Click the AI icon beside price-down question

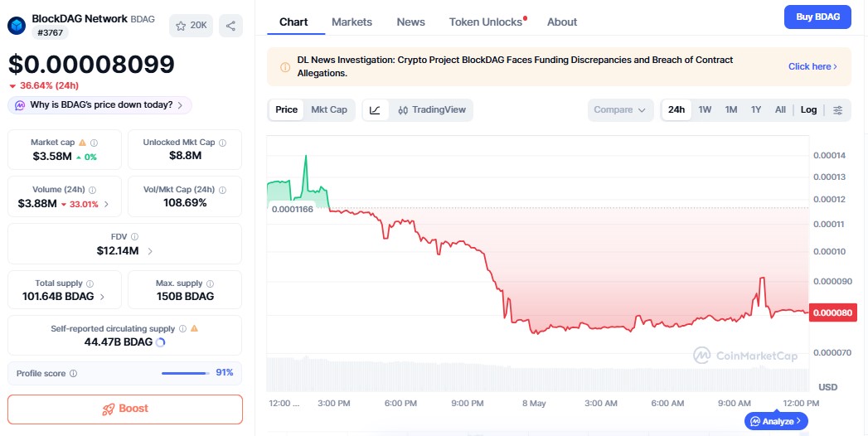point(20,105)
